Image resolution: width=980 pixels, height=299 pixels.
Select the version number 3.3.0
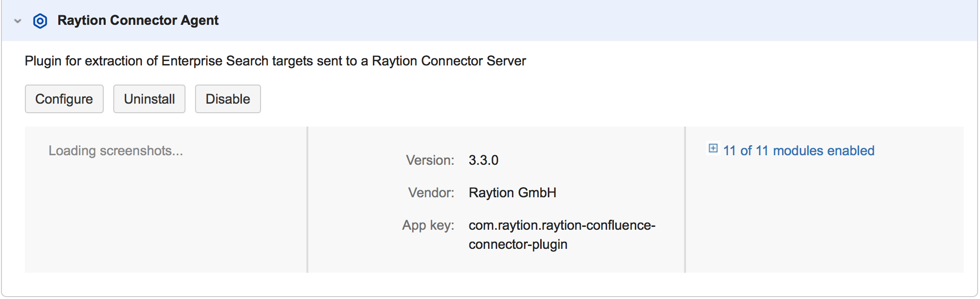[483, 160]
